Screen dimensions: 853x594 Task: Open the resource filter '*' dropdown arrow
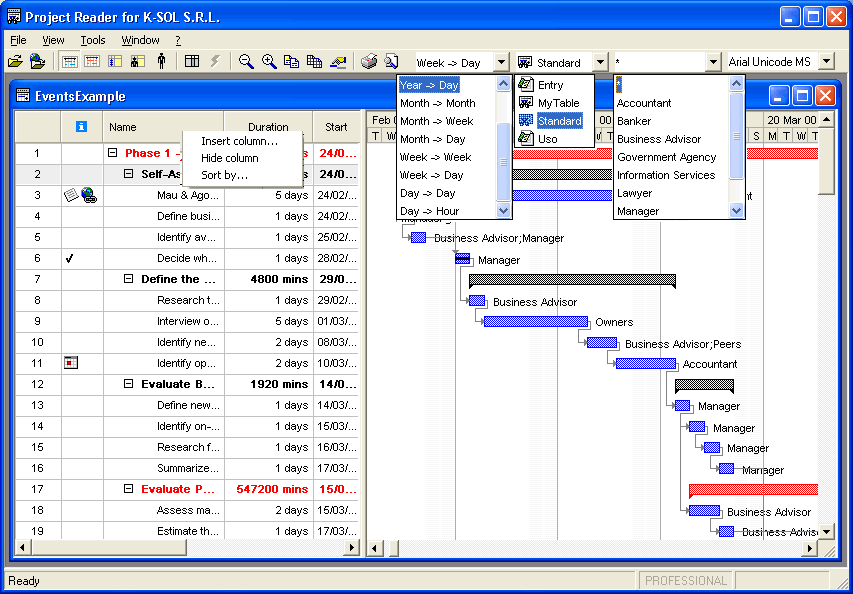[714, 62]
